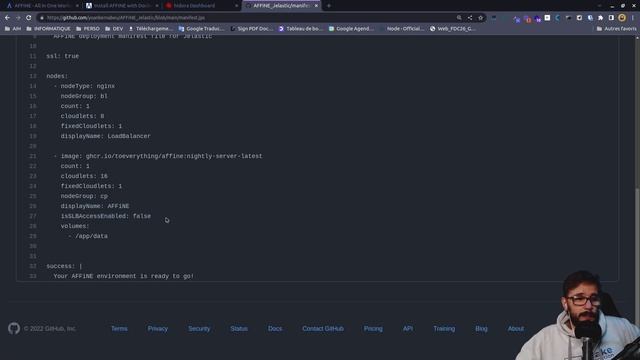Open the About footer link

[x=516, y=329]
